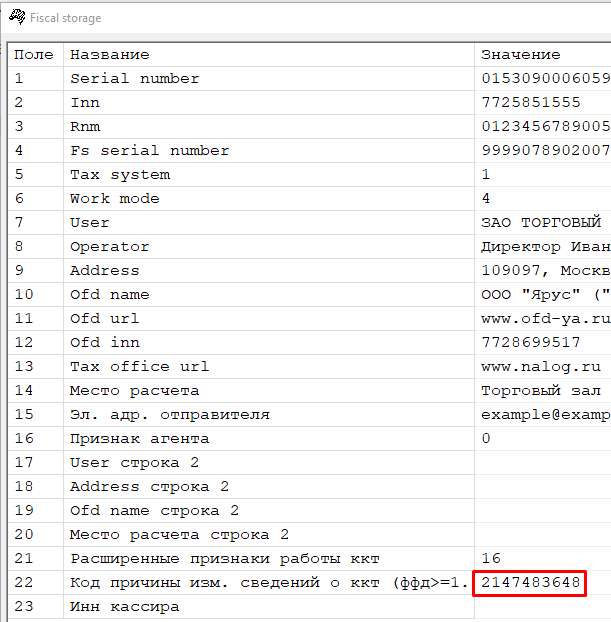
Task: Click the "Признак агента" value cell
Action: click(487, 438)
